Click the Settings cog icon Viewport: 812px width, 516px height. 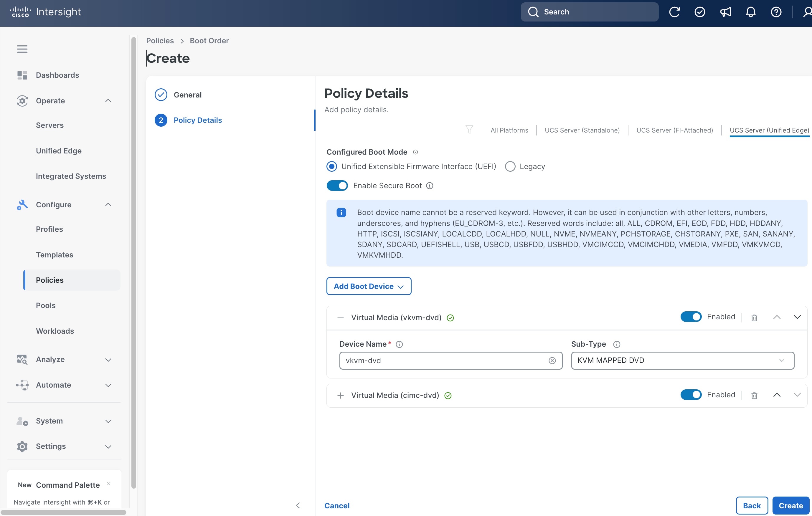22,446
